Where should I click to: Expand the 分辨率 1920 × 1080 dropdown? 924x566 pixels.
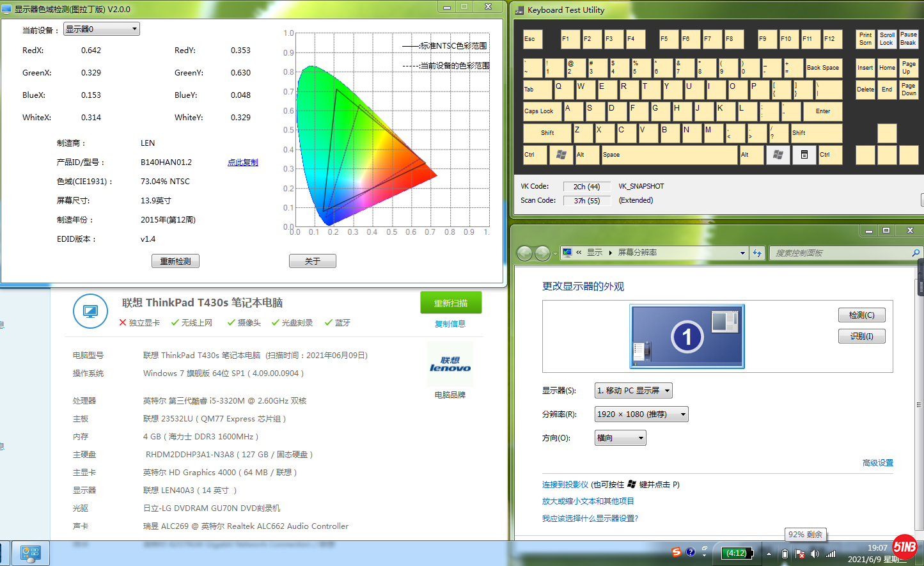point(641,414)
